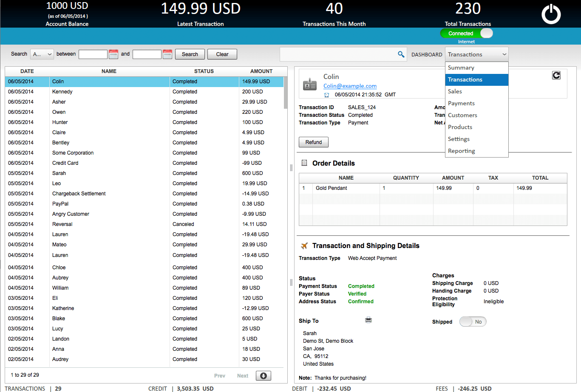This screenshot has width=581, height=392.
Task: Expand the search field type dropdown
Action: [x=42, y=54]
